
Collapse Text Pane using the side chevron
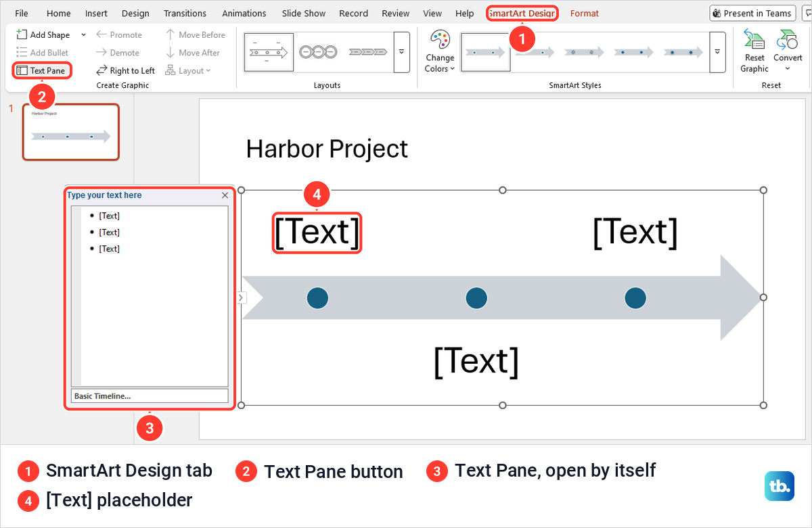242,297
